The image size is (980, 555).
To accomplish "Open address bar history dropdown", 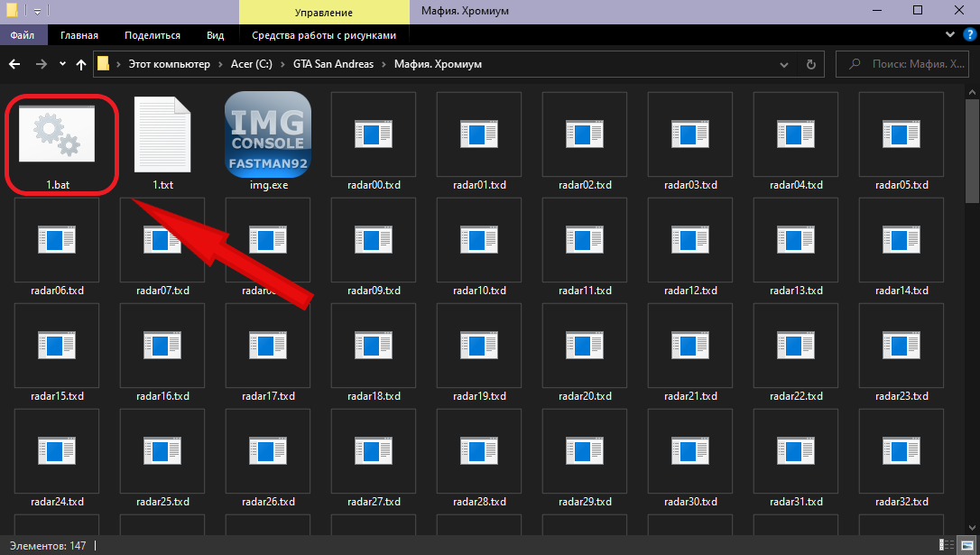I will pos(784,64).
